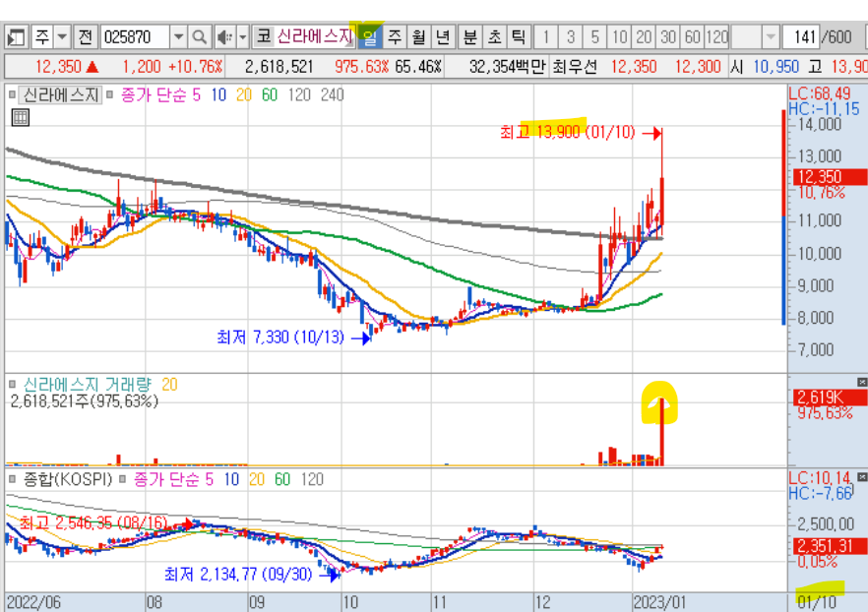Image resolution: width=868 pixels, height=612 pixels.
Task: Click the 코 market badge next to stock name
Action: tap(264, 37)
